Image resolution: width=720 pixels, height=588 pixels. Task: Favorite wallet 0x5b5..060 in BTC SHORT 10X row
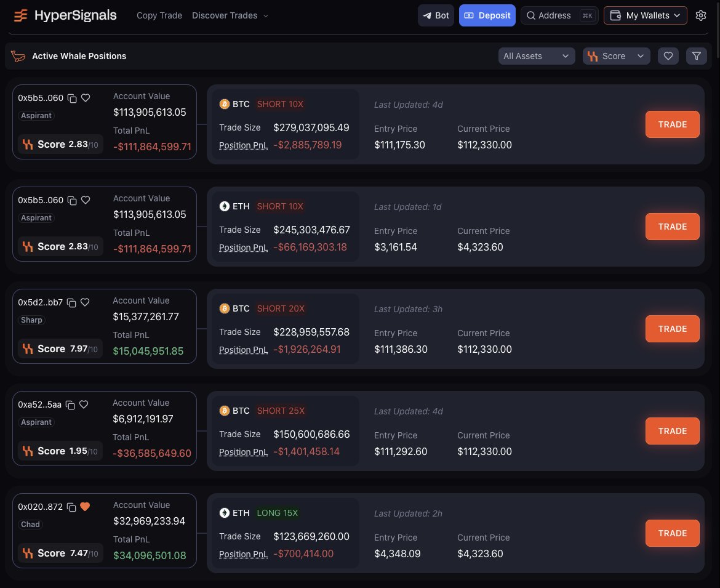86,98
